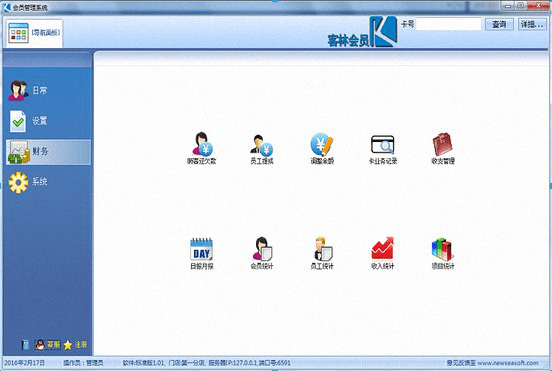
Task: Open 员工统计 employee statistics icon
Action: (322, 253)
